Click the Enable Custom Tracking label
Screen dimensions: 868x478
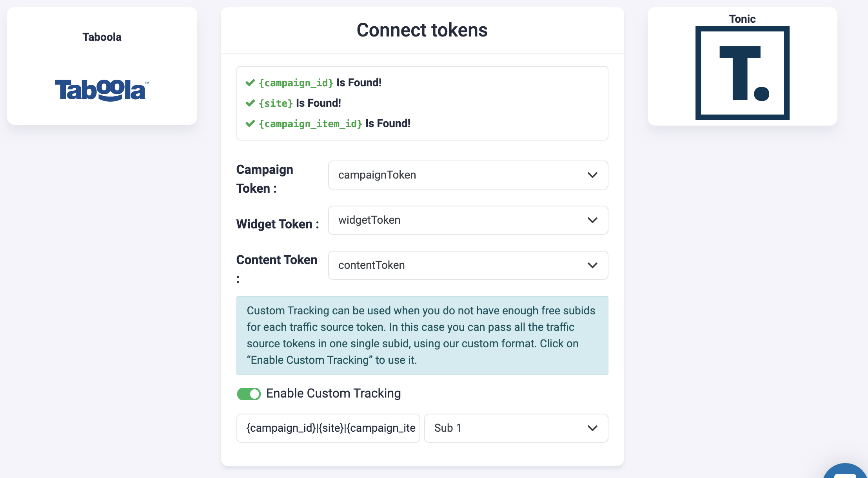coord(333,393)
